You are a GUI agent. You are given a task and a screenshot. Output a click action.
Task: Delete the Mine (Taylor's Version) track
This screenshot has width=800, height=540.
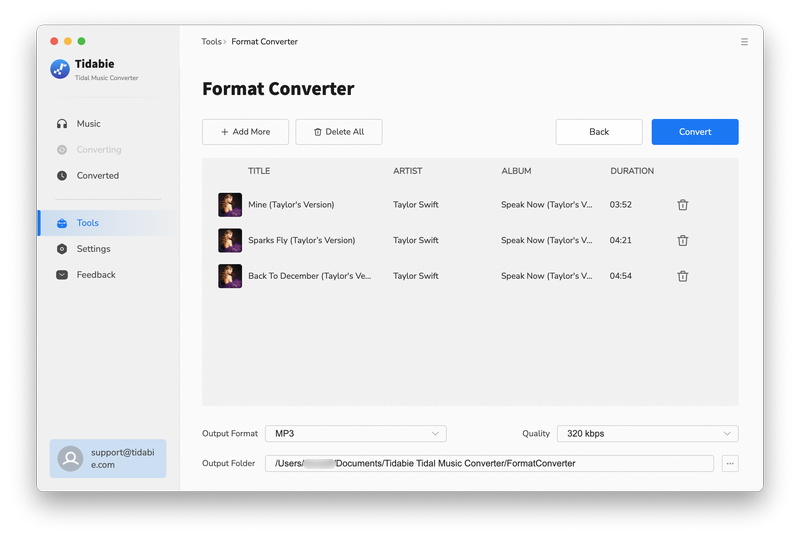683,205
